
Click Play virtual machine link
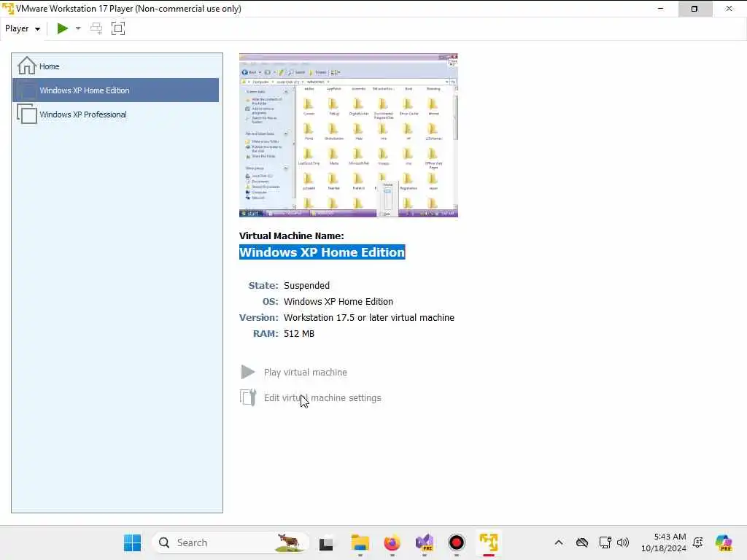[306, 373]
